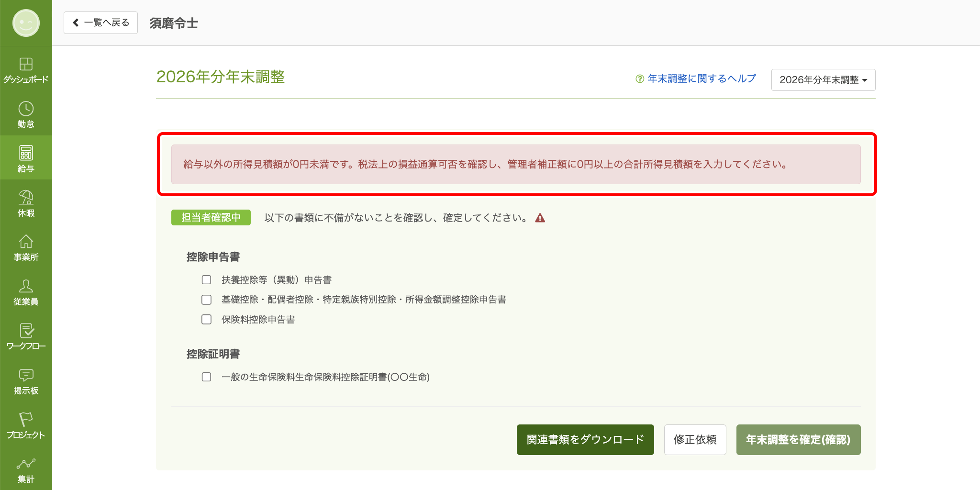Image resolution: width=980 pixels, height=490 pixels.
Task: Check 一般の生命保険料控除証明書 checkbox
Action: (x=206, y=377)
